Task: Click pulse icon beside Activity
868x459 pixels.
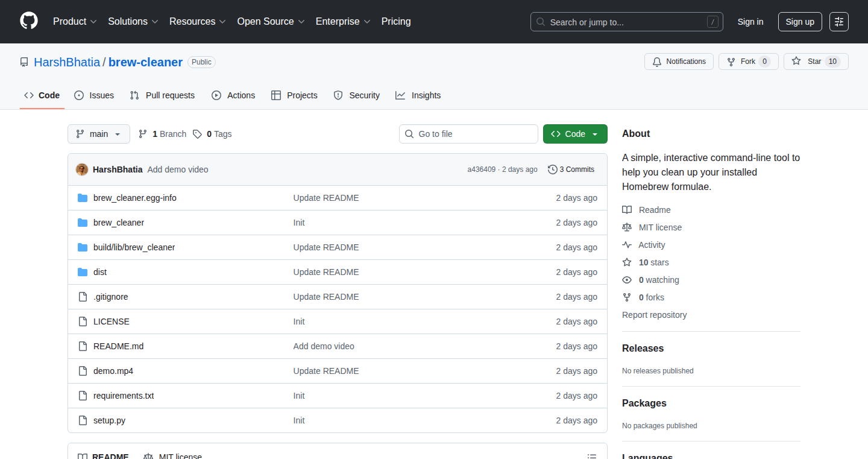Action: point(627,245)
